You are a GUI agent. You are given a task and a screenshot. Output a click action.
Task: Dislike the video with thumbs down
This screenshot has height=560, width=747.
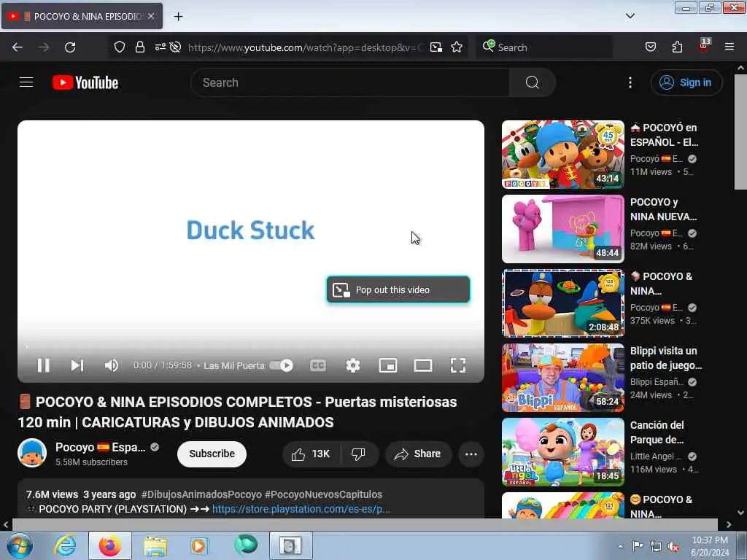coord(359,454)
